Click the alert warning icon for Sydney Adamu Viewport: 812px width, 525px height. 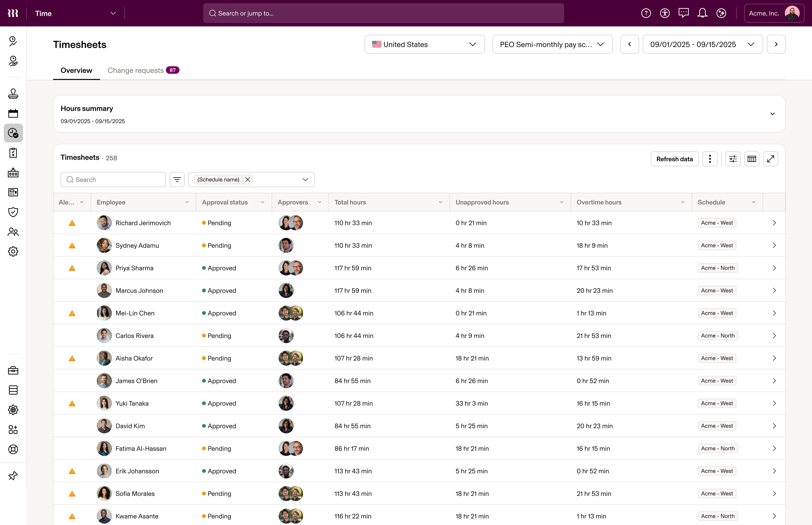click(72, 246)
